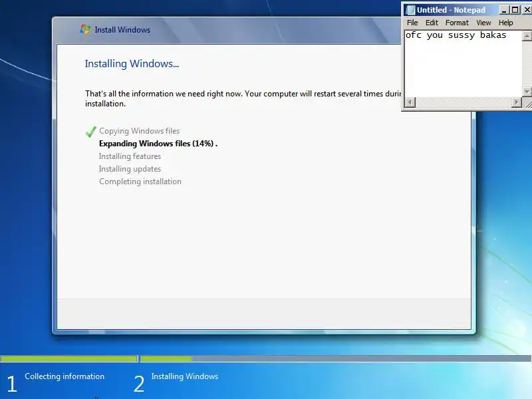Click the Installing Windows progress bar
The width and height of the screenshot is (532, 399).
click(x=336, y=358)
